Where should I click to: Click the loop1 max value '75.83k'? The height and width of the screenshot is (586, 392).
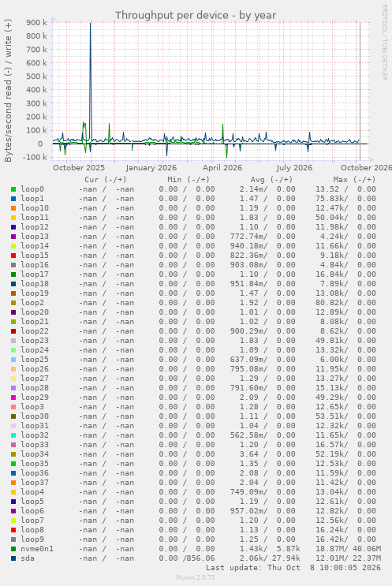pyautogui.click(x=332, y=199)
